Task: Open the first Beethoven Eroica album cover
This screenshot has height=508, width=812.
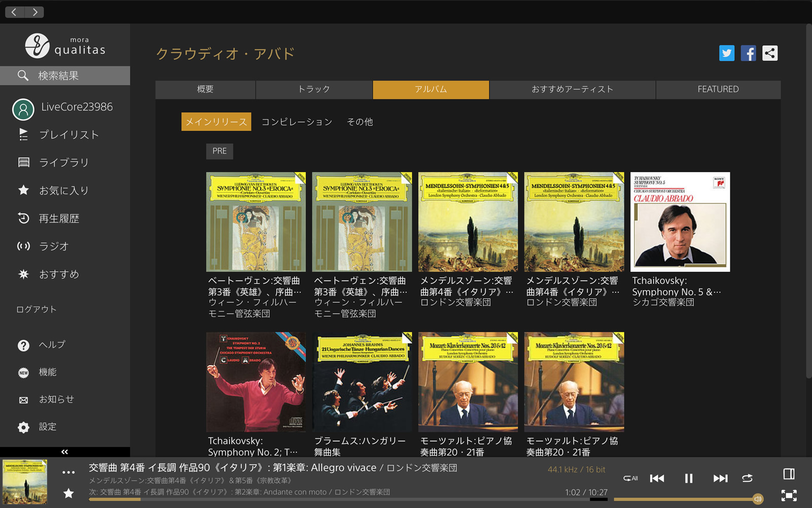Action: coord(256,222)
